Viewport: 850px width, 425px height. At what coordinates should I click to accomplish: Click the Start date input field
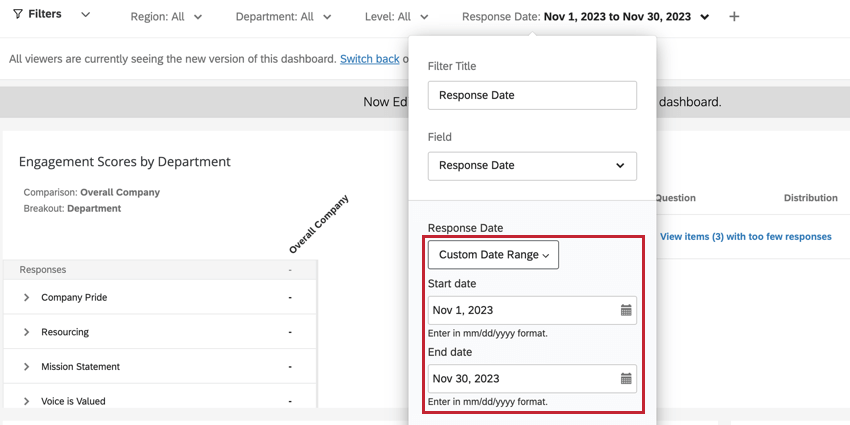[x=522, y=310]
